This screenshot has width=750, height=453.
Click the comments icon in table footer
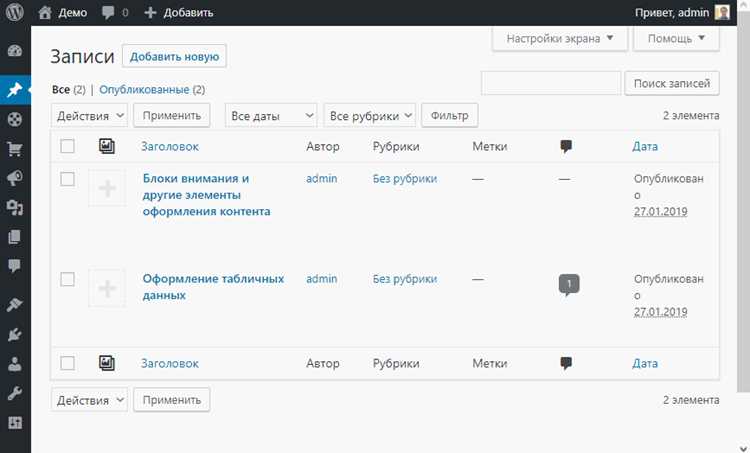566,364
